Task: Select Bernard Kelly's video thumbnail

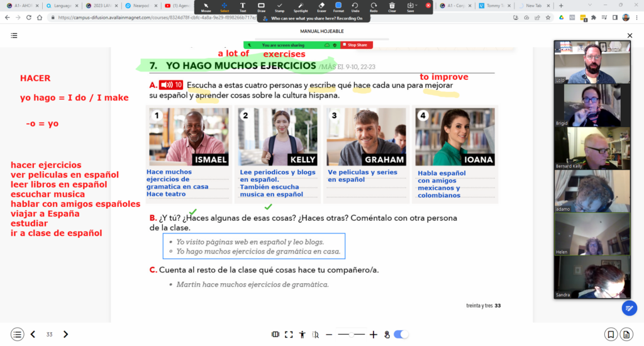Action: 592,148
